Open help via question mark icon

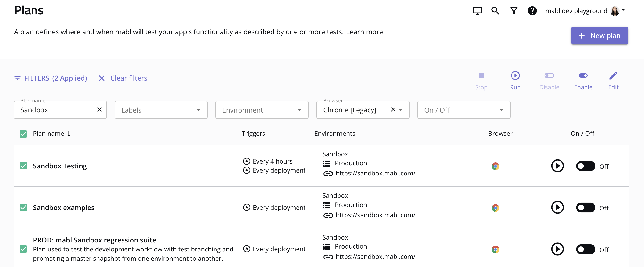532,11
